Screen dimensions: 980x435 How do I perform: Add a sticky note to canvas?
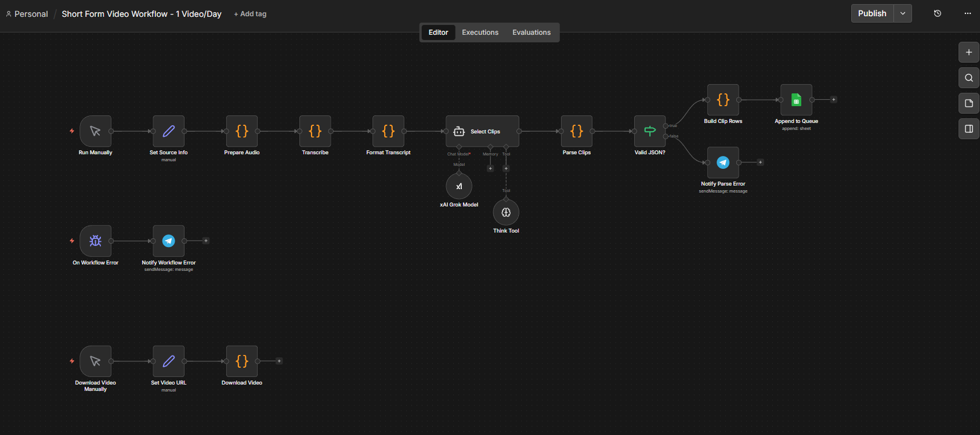click(968, 103)
